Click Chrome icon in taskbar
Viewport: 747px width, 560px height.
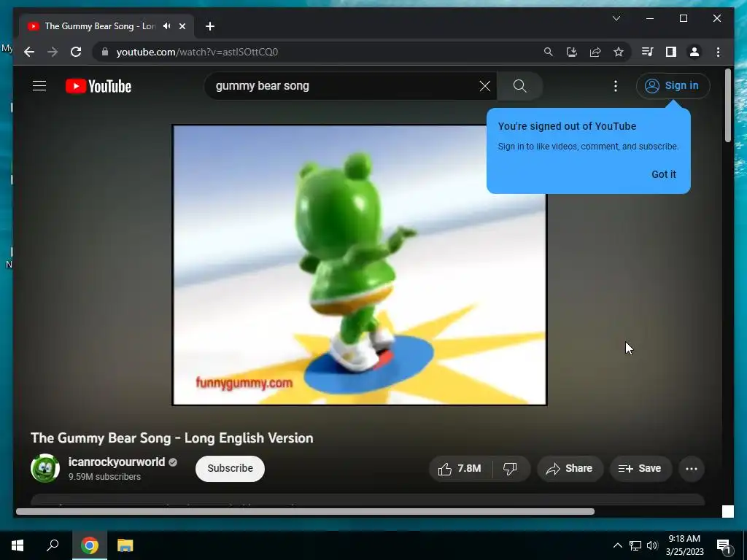(x=89, y=545)
